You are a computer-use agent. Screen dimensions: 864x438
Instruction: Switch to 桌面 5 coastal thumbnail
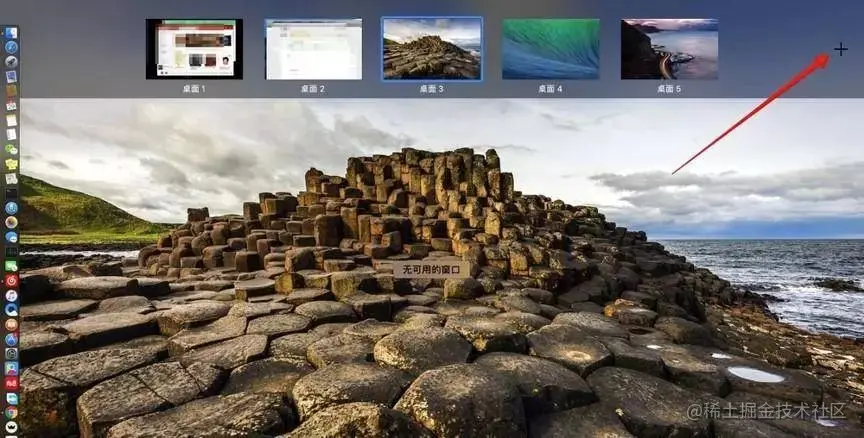(669, 49)
